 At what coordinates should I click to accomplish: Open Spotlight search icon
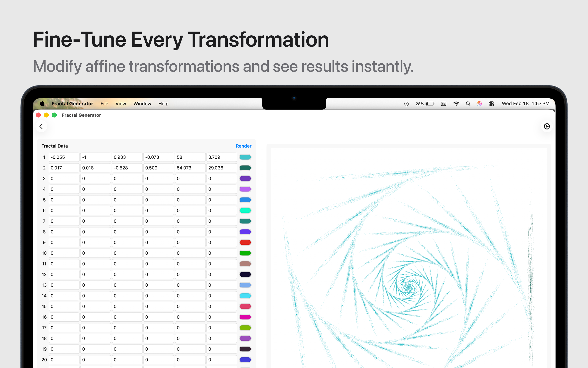[468, 104]
